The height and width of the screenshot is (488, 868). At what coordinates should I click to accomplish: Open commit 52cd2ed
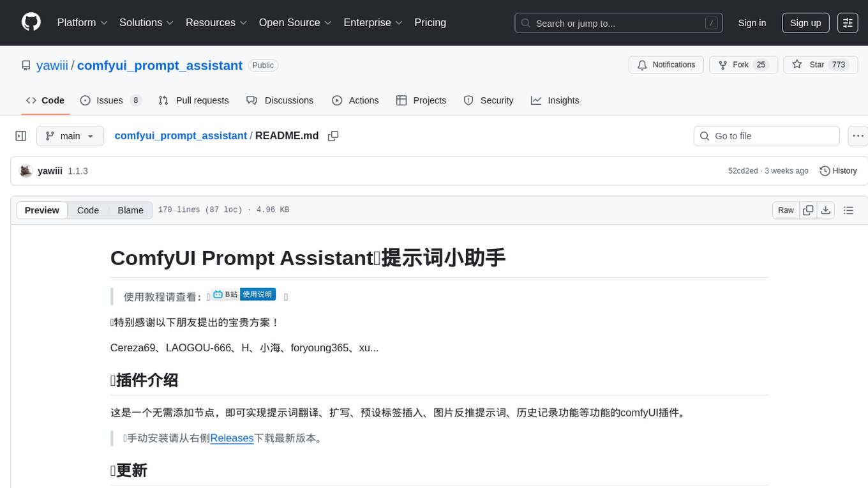(x=743, y=171)
